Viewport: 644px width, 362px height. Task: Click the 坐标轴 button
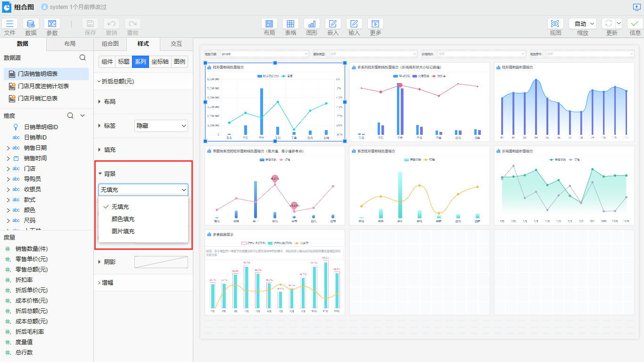(160, 62)
